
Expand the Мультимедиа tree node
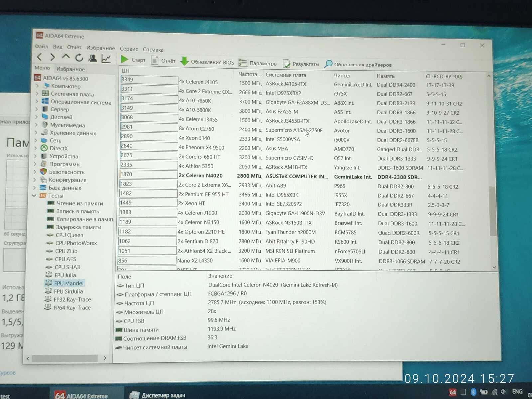[x=36, y=125]
